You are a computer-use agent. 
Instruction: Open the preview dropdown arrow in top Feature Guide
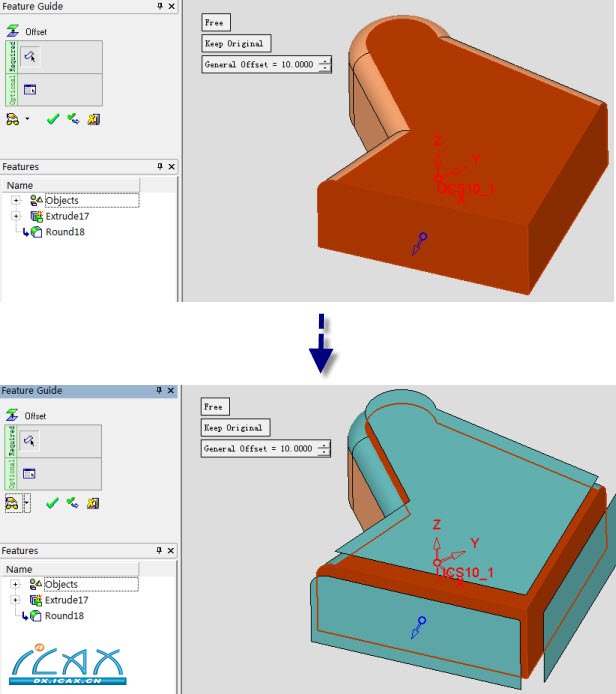[27, 119]
